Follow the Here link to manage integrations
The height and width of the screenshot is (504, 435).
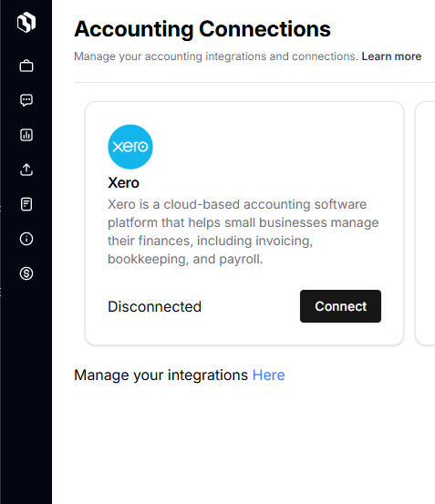point(268,375)
